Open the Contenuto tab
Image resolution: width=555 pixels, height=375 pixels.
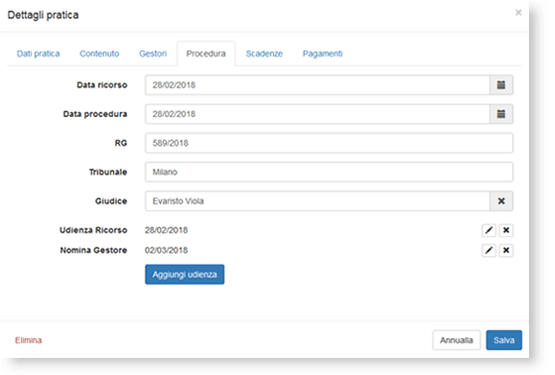point(99,54)
